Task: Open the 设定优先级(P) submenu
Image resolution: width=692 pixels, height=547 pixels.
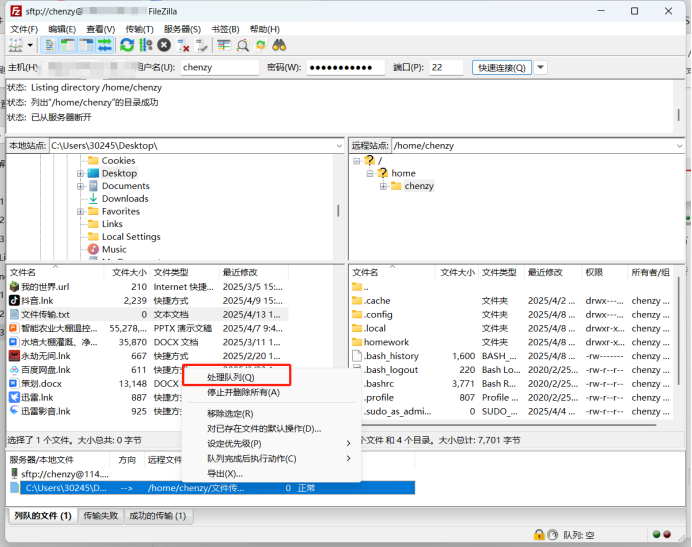Action: coord(271,444)
